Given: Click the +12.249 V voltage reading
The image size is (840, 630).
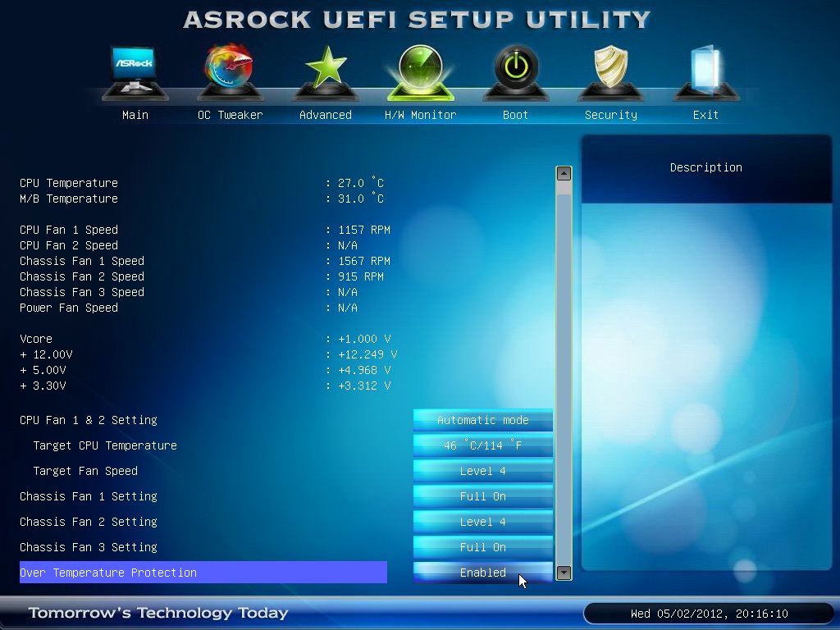Looking at the screenshot, I should click(x=367, y=354).
